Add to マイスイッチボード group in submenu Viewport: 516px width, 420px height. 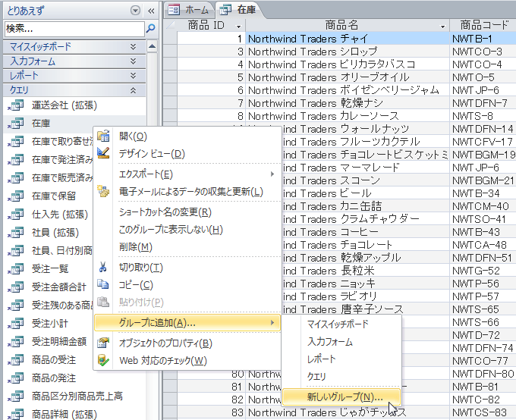coord(341,324)
